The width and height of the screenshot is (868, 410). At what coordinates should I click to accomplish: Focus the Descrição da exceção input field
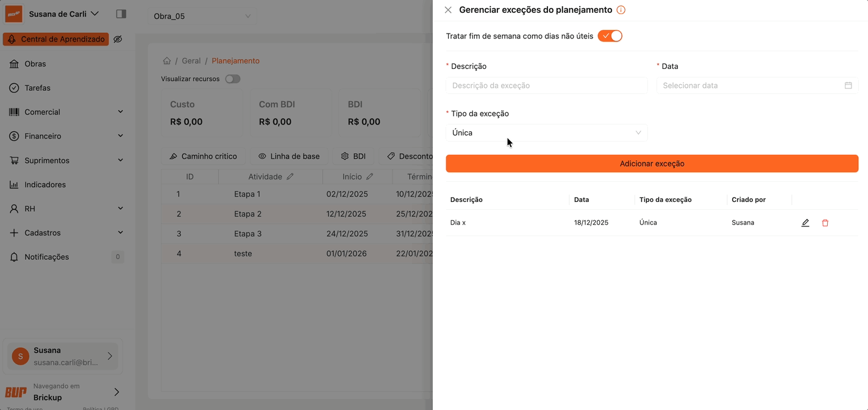[546, 85]
